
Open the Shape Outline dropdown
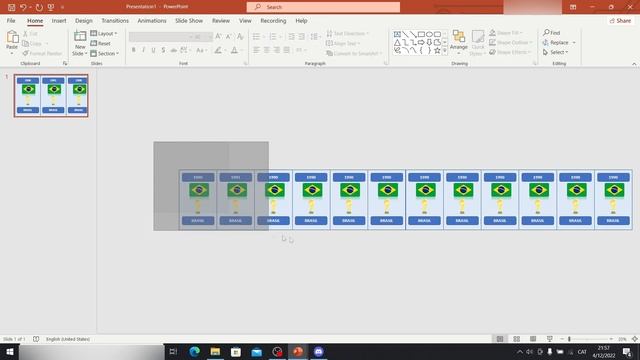[511, 42]
